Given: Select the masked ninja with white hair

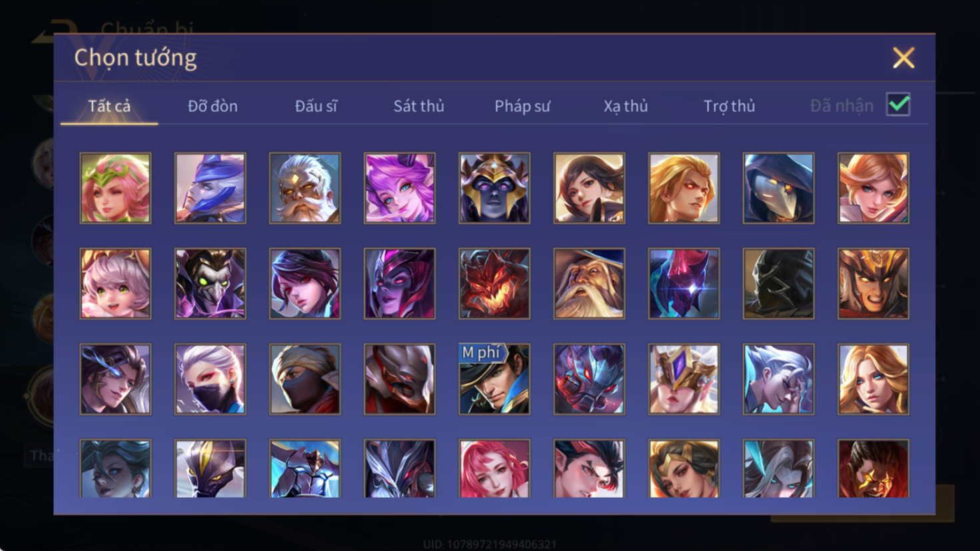Looking at the screenshot, I should 210,378.
